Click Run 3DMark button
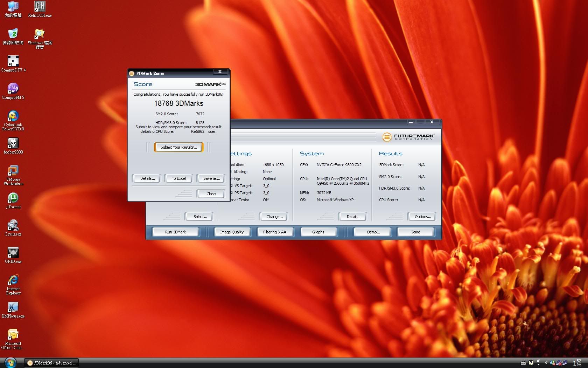The height and width of the screenshot is (368, 588). [x=175, y=232]
